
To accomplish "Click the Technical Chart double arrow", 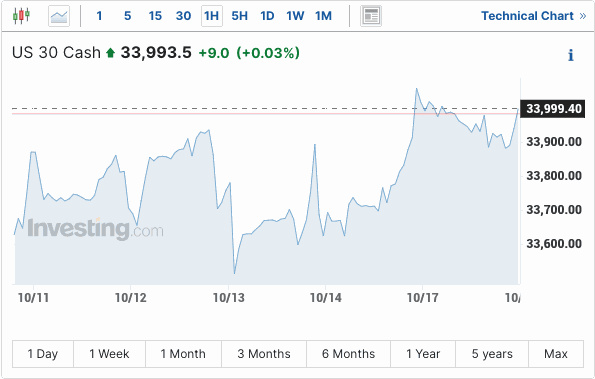I will (583, 16).
